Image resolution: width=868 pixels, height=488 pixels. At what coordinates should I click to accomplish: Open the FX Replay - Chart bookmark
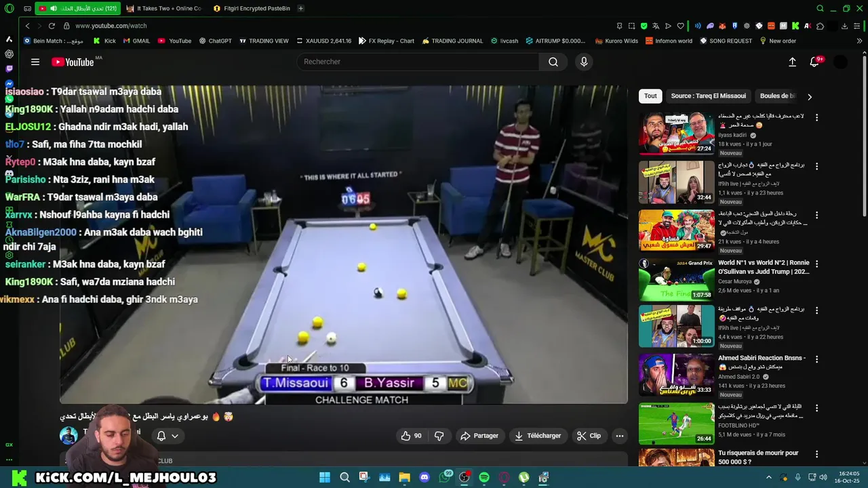[x=386, y=41]
